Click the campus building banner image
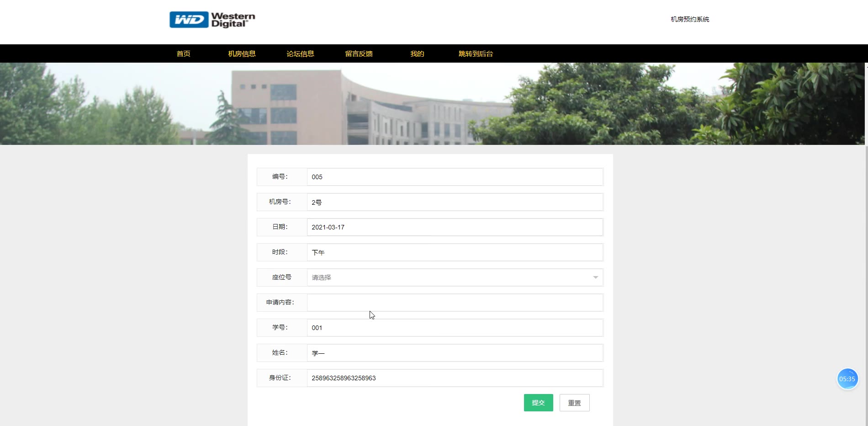This screenshot has width=868, height=426. click(x=433, y=104)
